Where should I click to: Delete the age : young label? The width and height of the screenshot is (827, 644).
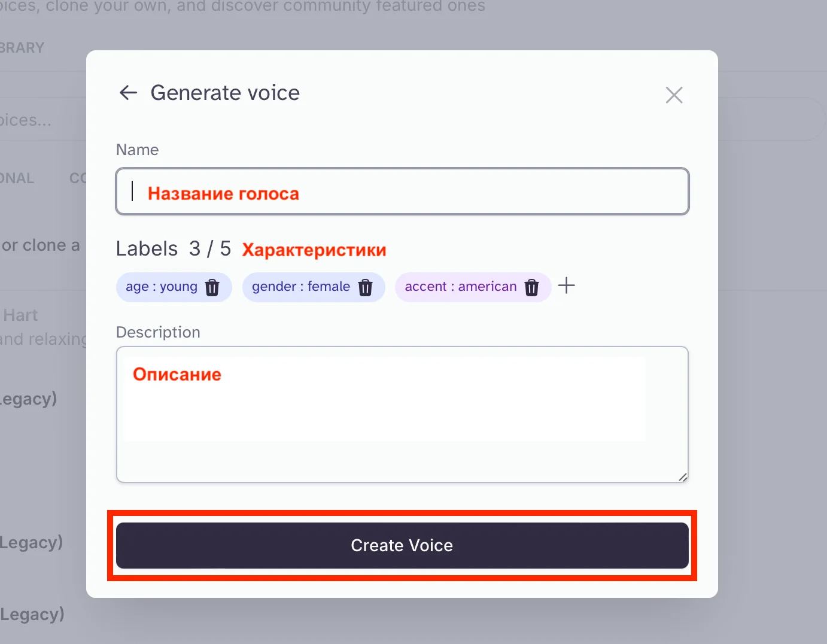point(212,288)
